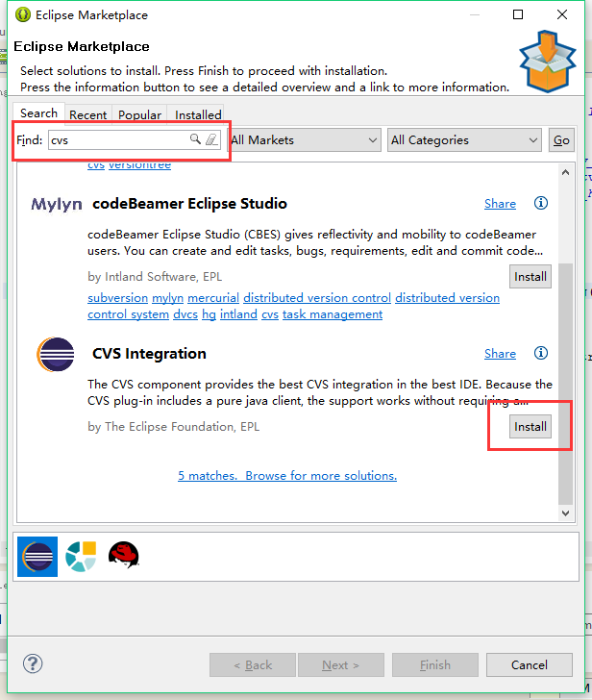The image size is (592, 700).
Task: Open the All Markets dropdown
Action: [x=305, y=140]
